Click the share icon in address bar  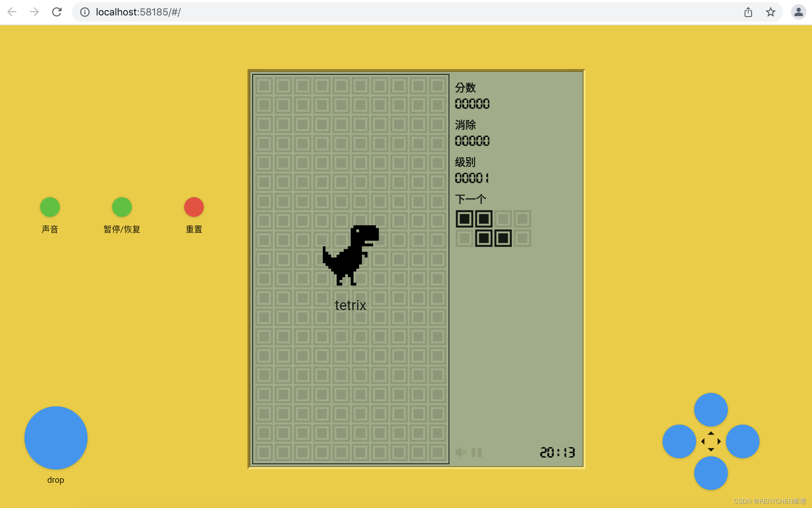click(x=748, y=12)
